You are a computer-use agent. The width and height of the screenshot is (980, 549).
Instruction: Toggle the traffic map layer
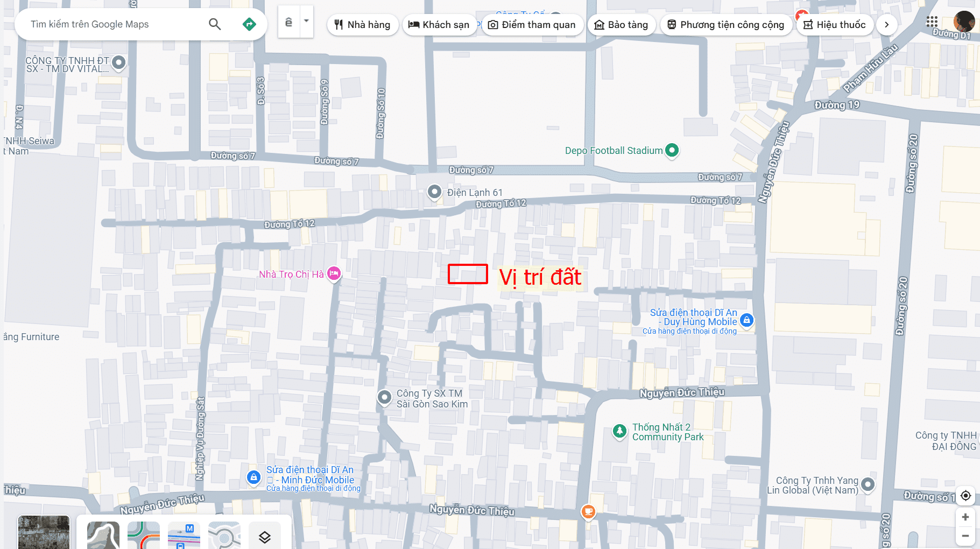click(x=144, y=536)
